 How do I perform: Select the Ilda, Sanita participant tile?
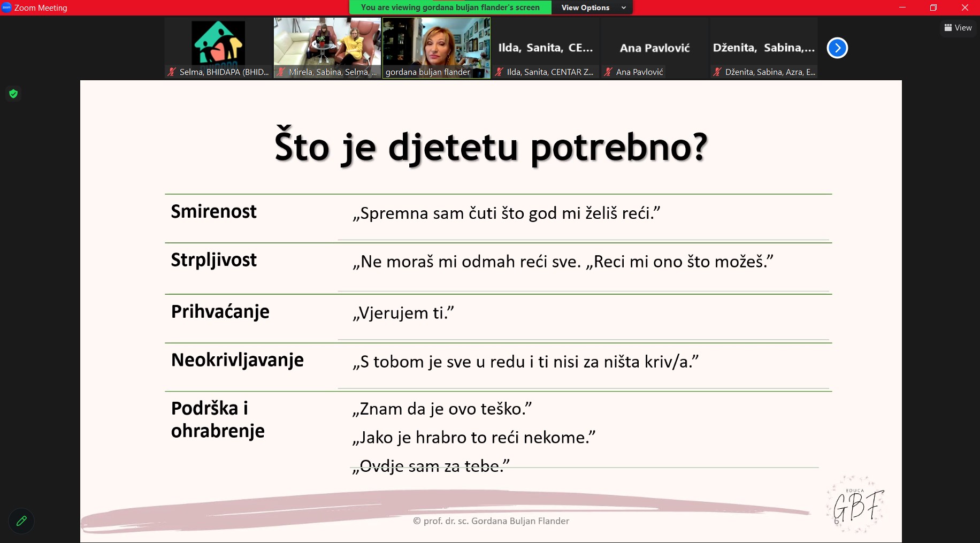[x=546, y=48]
